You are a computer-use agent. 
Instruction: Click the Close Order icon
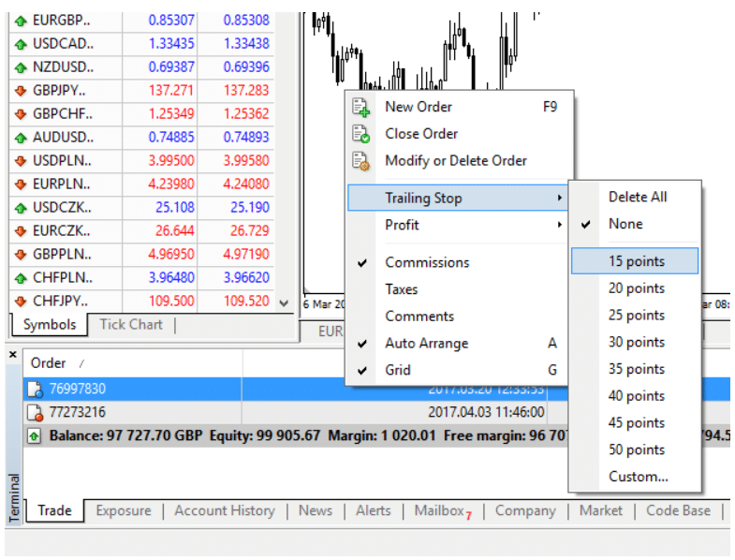[x=361, y=134]
